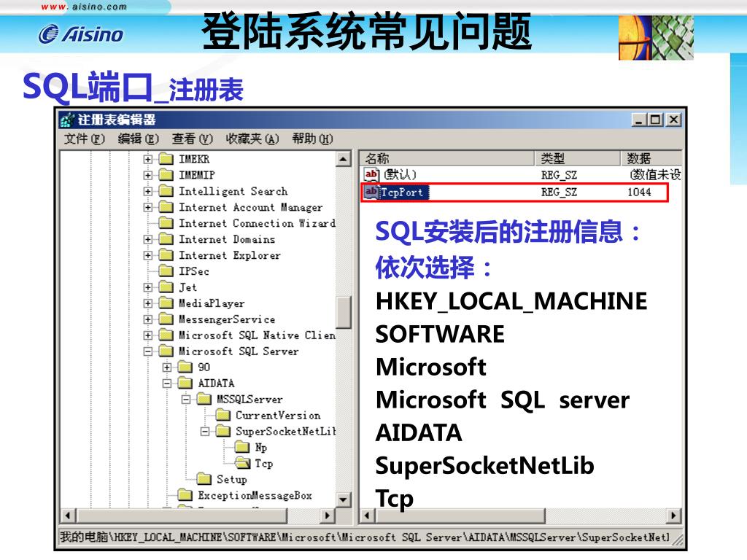Click the tree pane horizontal scroll thumb

click(182, 516)
